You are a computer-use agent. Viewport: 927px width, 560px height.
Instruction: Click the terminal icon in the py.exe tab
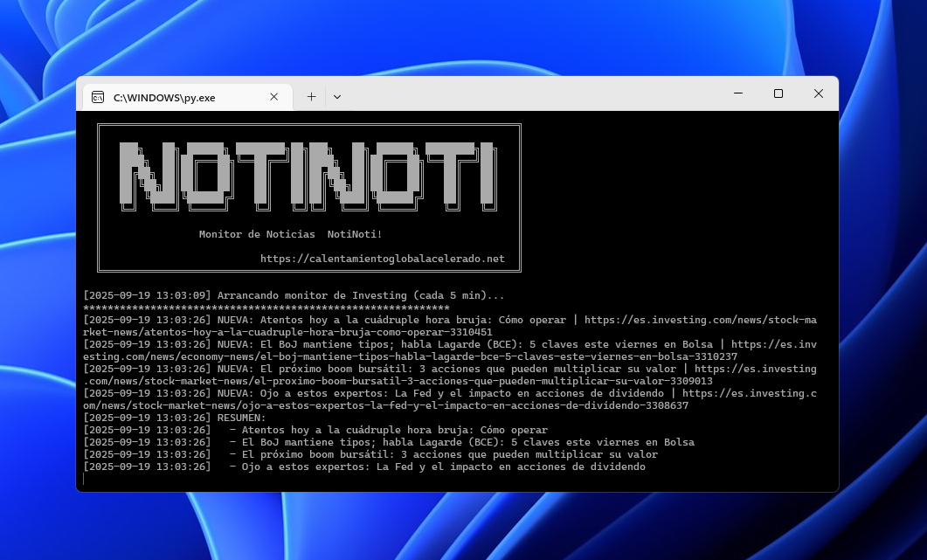coord(99,97)
